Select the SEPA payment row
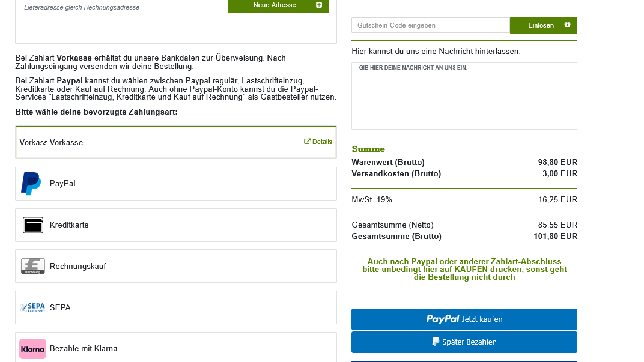 click(x=176, y=307)
